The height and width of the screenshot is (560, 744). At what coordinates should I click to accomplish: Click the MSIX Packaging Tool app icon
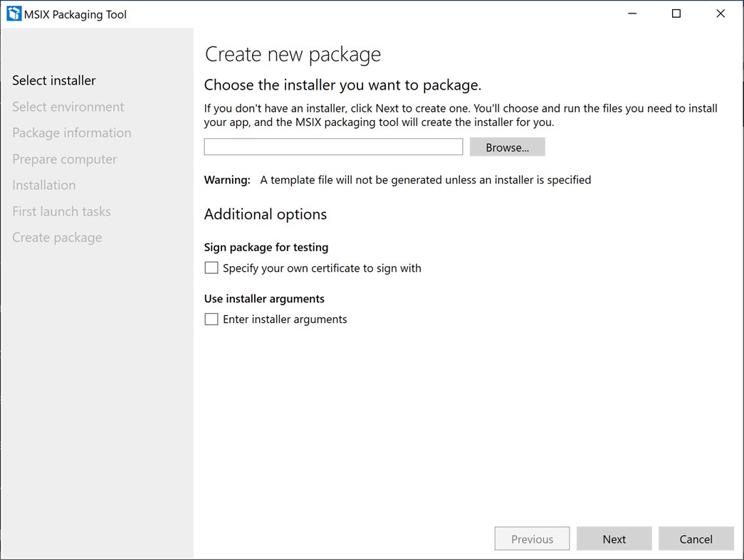[13, 13]
